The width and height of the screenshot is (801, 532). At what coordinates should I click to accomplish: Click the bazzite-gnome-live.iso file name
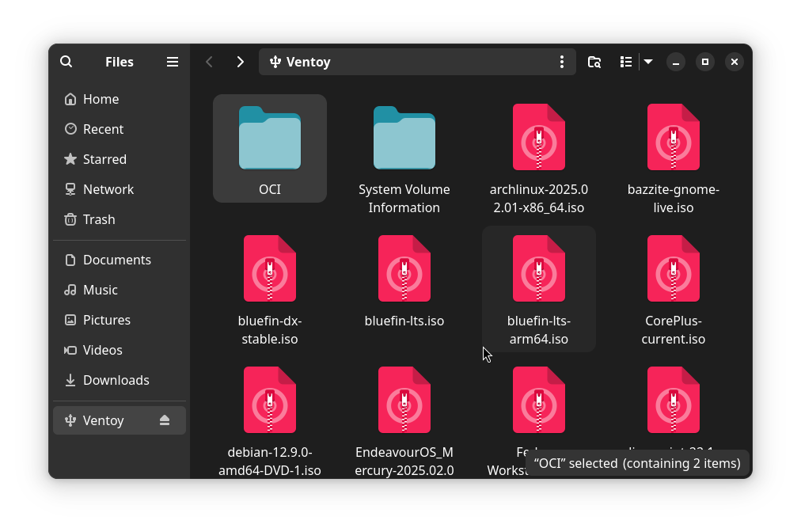(x=674, y=199)
